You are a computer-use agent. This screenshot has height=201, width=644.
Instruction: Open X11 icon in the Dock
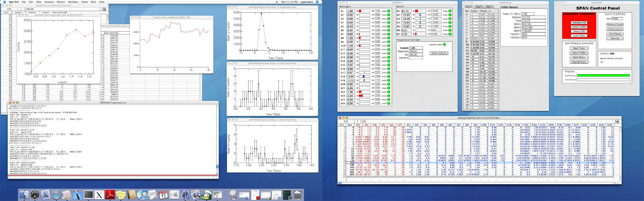(100, 194)
